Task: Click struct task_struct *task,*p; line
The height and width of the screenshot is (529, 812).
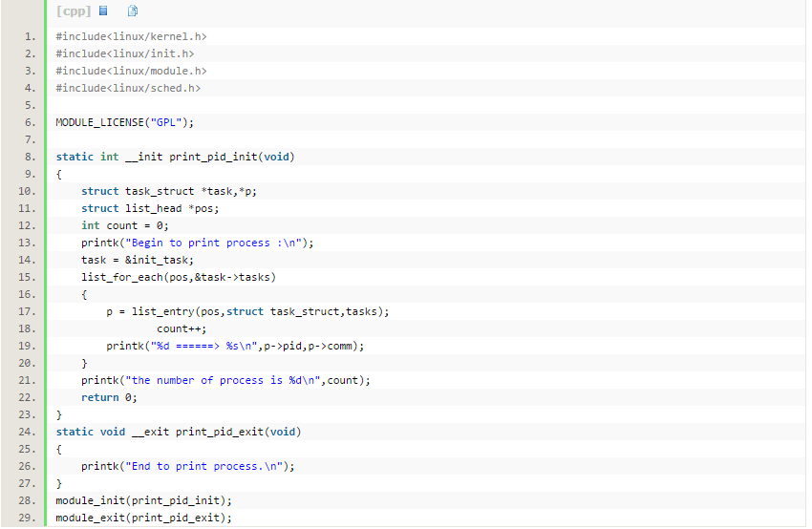Action: tap(169, 191)
